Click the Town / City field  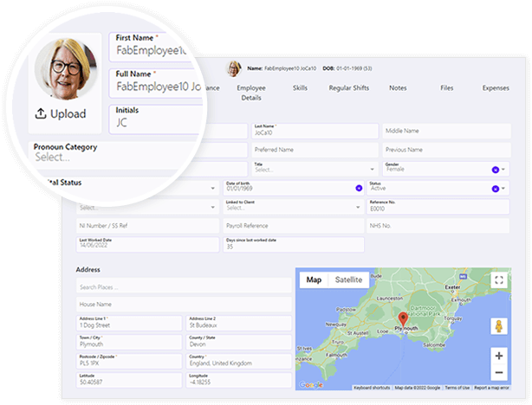tap(129, 343)
